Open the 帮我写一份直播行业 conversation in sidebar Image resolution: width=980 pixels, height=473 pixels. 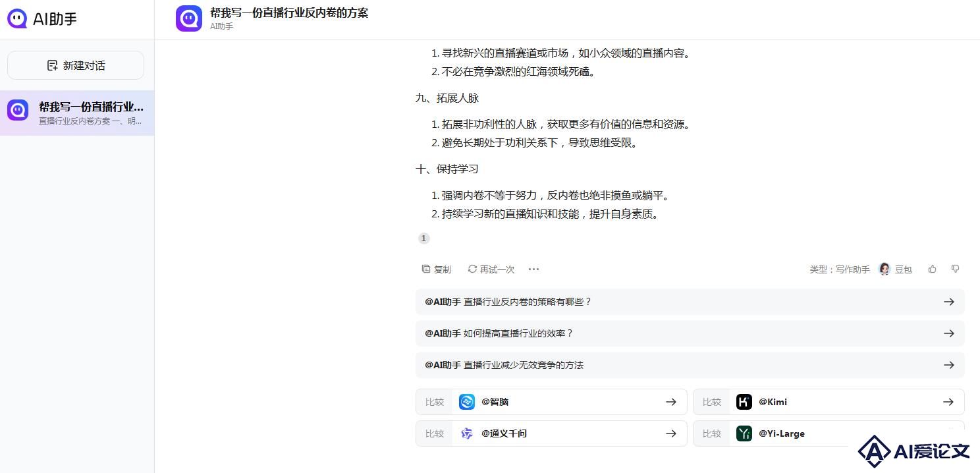[x=77, y=113]
